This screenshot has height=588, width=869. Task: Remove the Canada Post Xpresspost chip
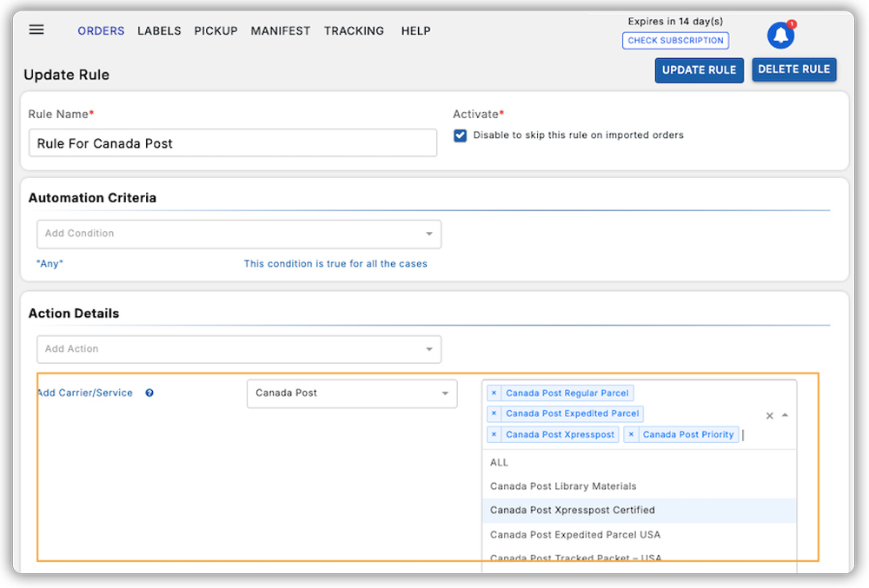click(x=494, y=434)
